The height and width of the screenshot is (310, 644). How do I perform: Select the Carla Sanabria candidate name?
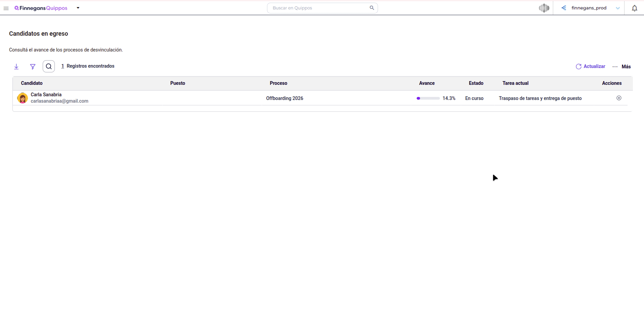point(46,95)
